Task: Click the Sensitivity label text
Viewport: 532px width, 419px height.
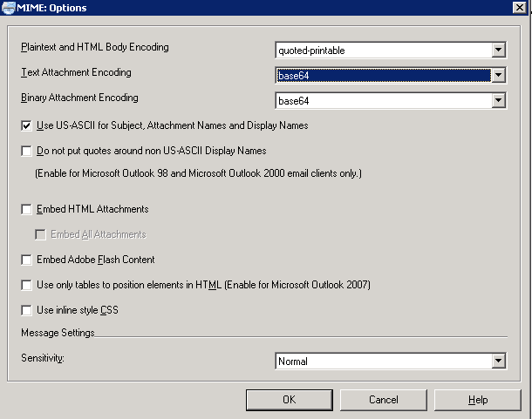Action: 43,358
